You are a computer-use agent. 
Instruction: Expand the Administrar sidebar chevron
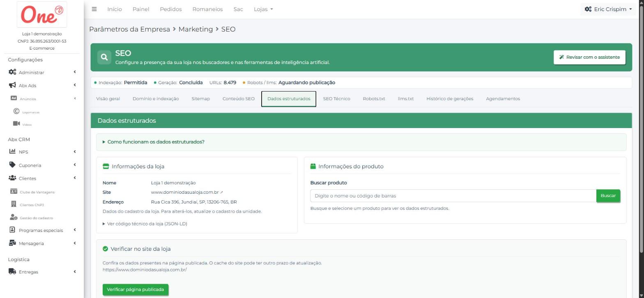coord(75,72)
